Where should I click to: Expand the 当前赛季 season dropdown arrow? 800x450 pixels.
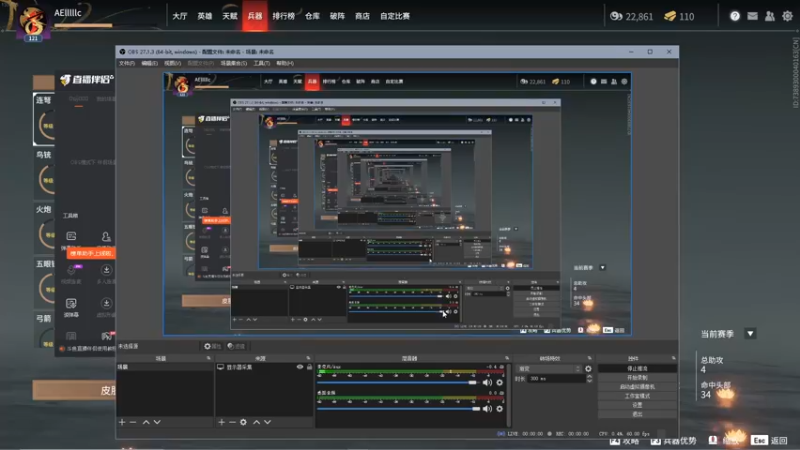(750, 334)
